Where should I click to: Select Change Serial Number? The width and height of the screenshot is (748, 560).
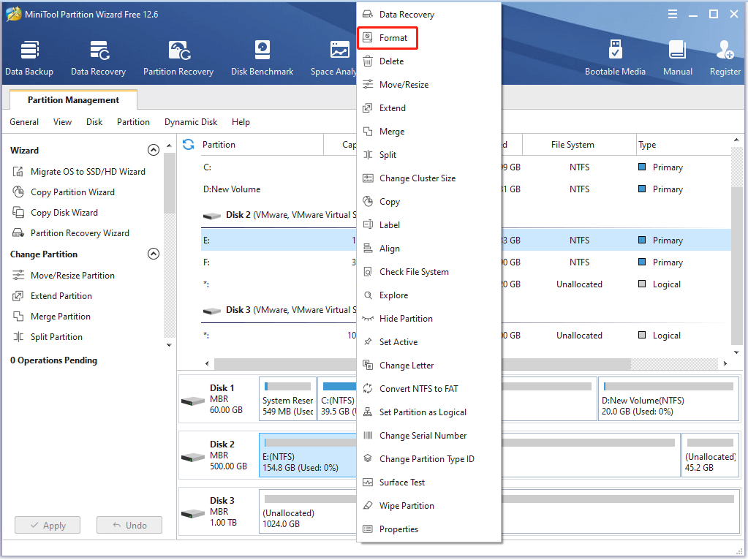[x=429, y=435]
